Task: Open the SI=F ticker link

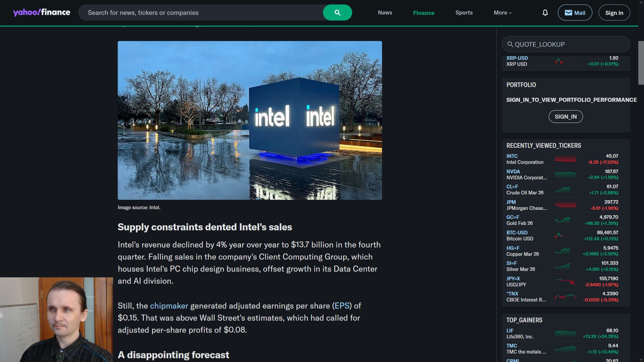Action: pyautogui.click(x=512, y=263)
